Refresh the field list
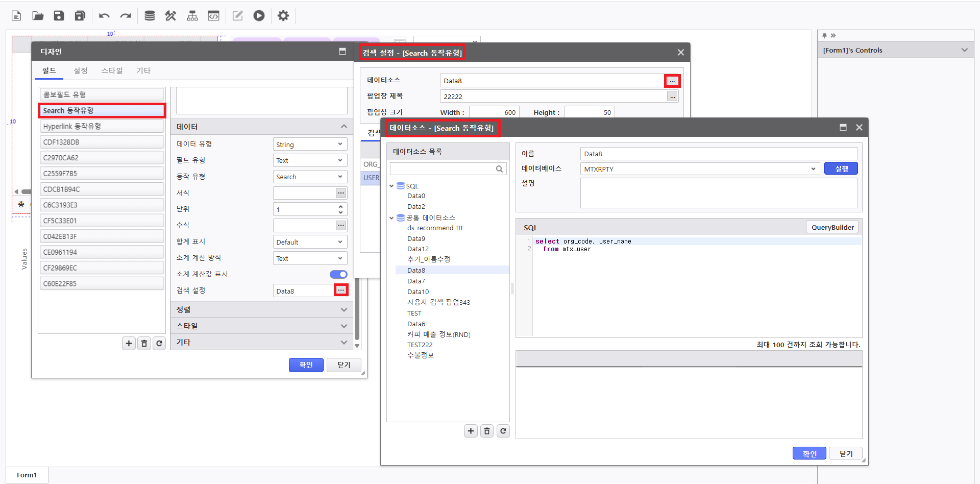 coord(159,344)
